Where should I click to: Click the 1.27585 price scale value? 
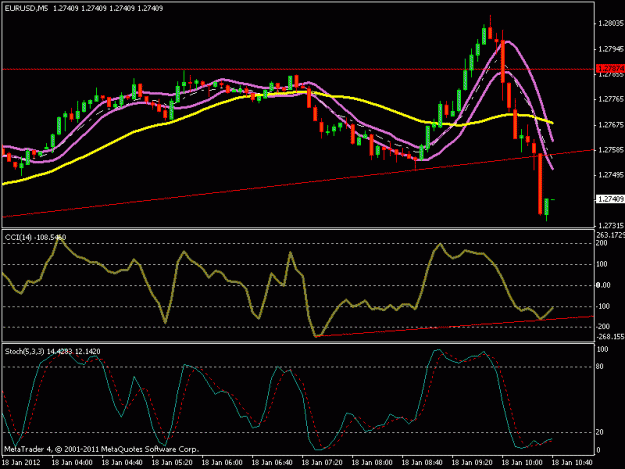point(611,150)
